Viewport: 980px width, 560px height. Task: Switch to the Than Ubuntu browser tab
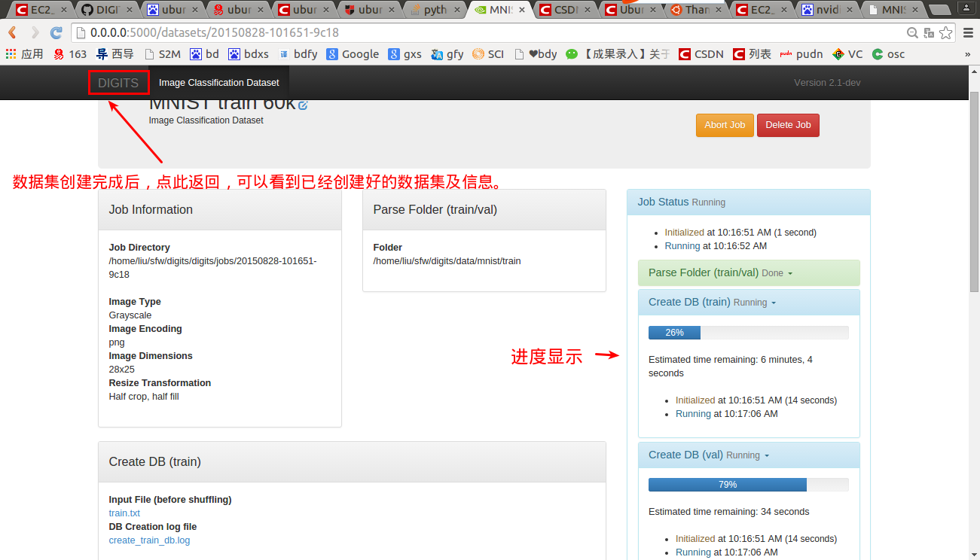697,10
